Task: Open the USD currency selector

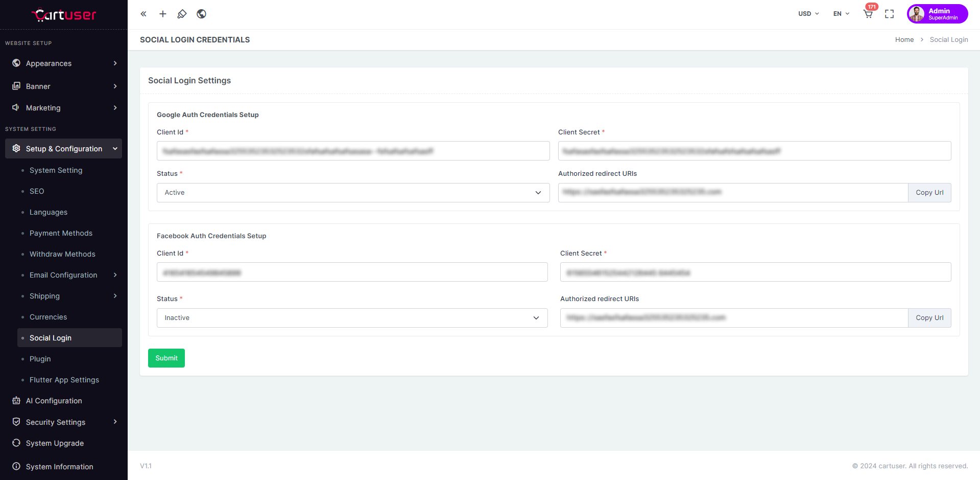Action: (x=808, y=14)
